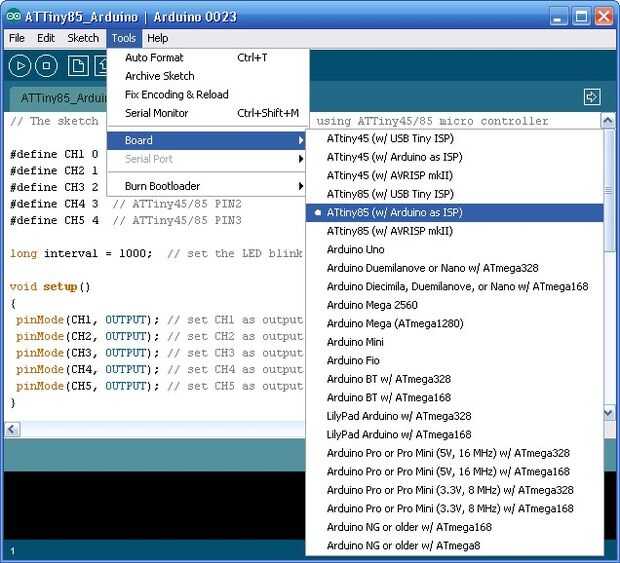The width and height of the screenshot is (620, 563).
Task: Open the tab menu arrow icon
Action: (592, 97)
